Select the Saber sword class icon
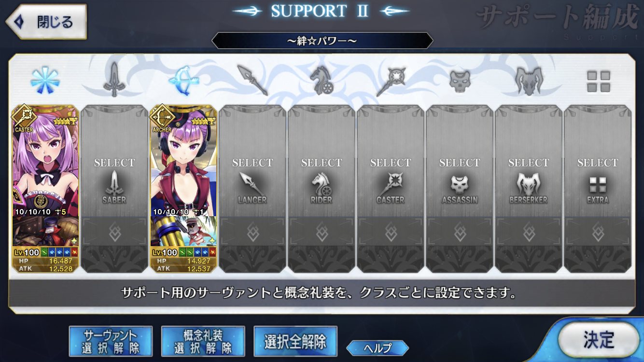 (x=114, y=80)
